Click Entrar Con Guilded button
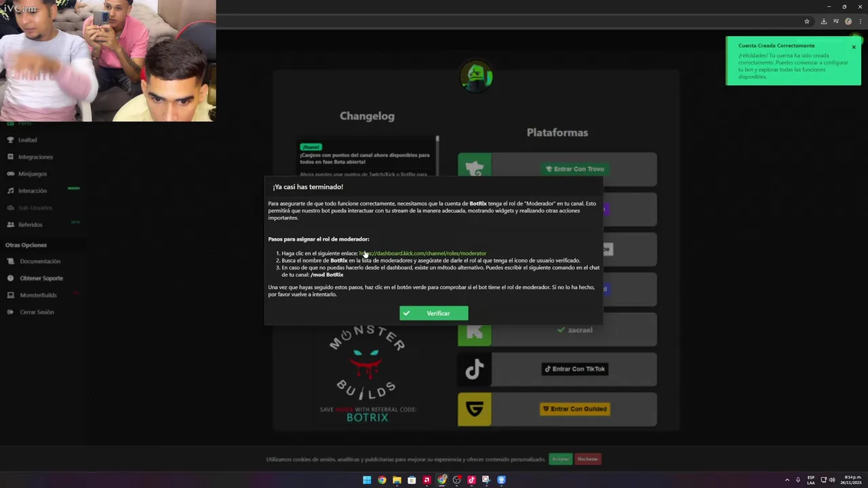Viewport: 868px width, 488px height. point(574,409)
